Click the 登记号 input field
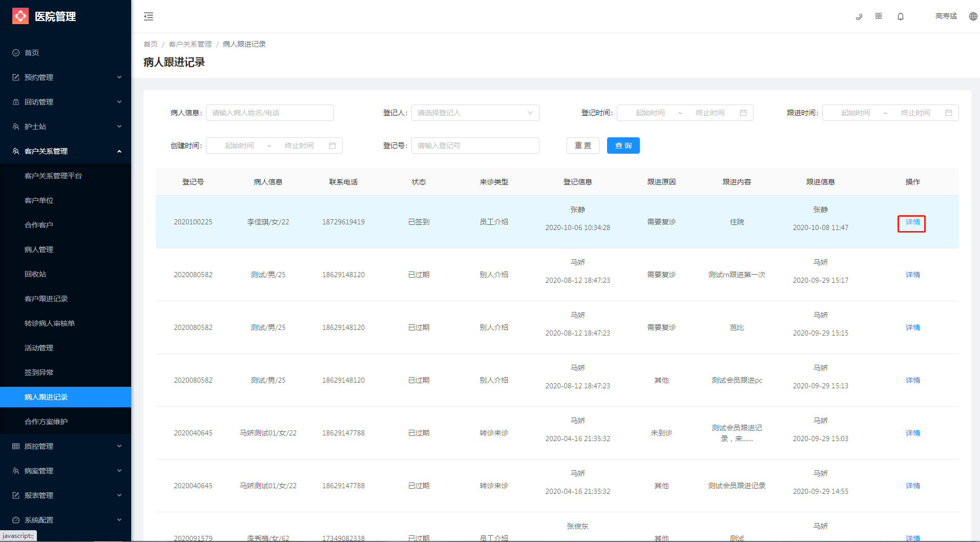Screen dimensions: 980x542 pos(475,145)
